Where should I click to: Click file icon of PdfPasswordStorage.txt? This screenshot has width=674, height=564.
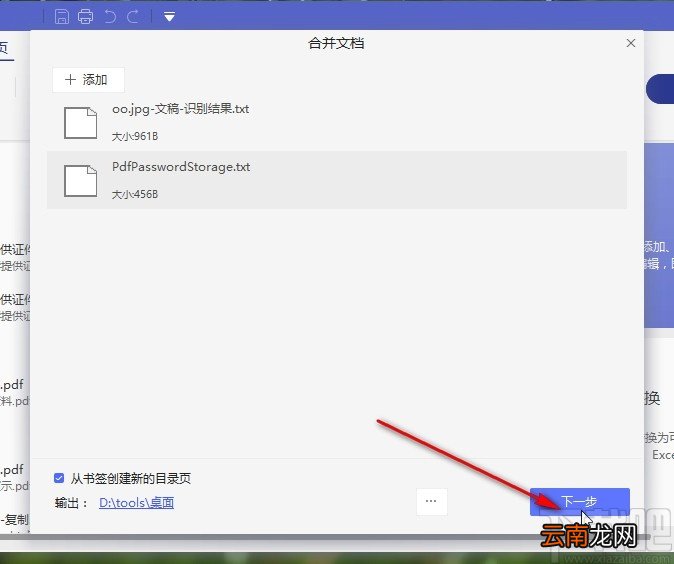(x=80, y=181)
